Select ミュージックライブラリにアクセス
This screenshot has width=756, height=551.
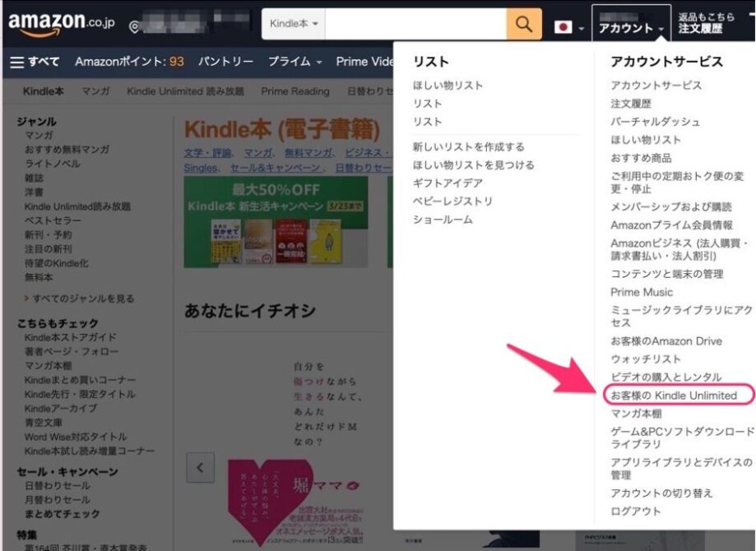pyautogui.click(x=681, y=317)
